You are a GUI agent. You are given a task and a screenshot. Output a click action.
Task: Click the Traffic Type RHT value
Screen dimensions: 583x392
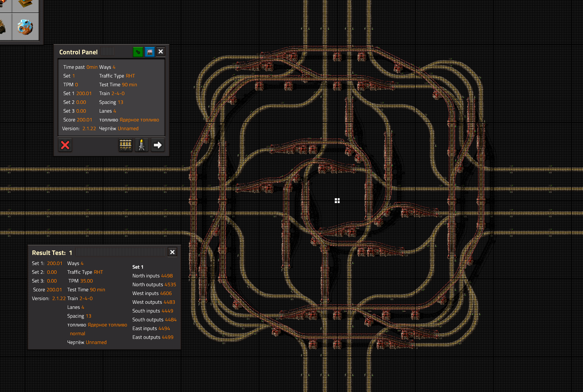point(130,76)
